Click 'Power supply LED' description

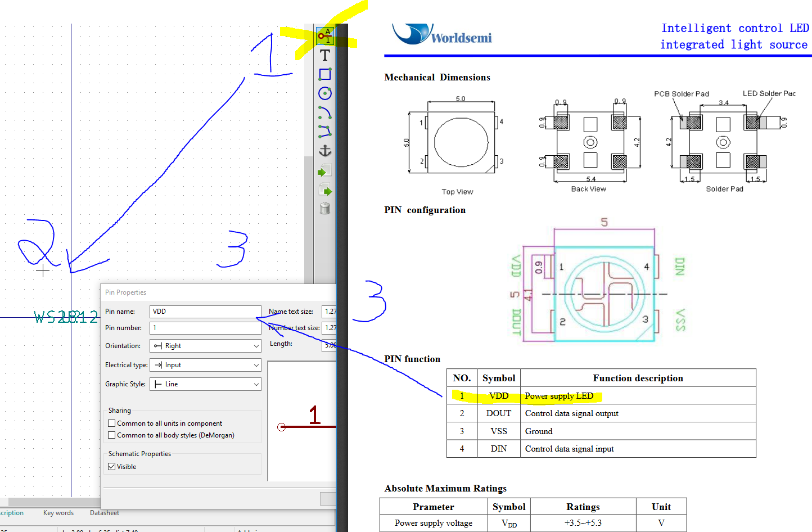559,396
